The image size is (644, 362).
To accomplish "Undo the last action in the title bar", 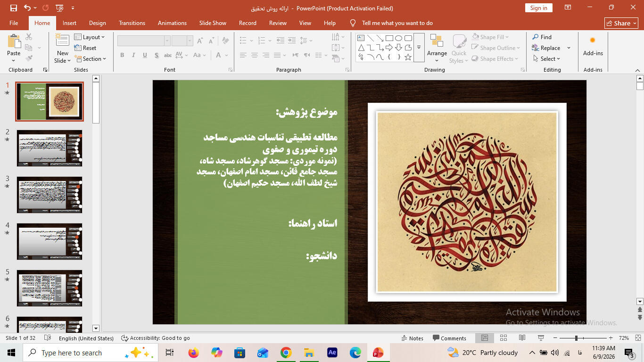I will click(x=27, y=8).
